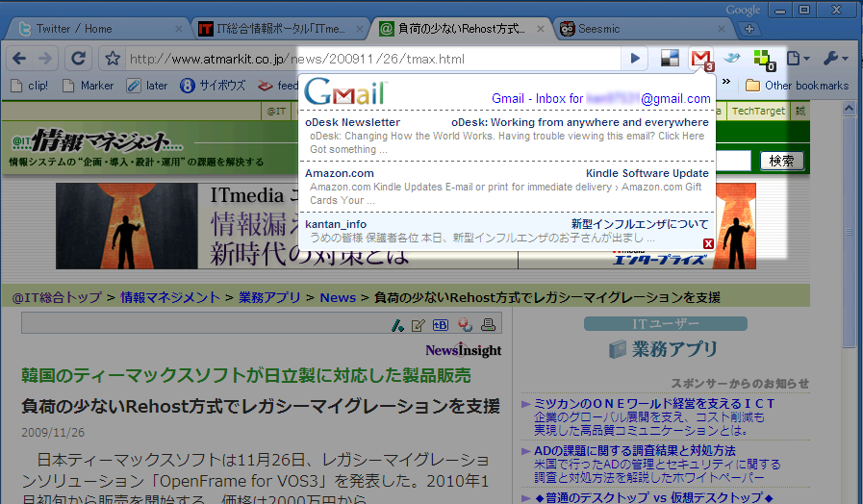Open a new tab with plus button

[x=749, y=29]
